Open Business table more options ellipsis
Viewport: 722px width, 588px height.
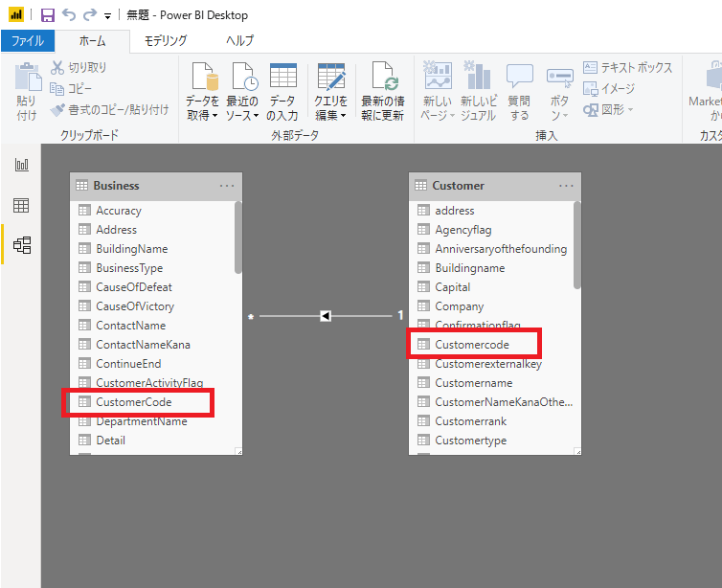click(x=227, y=186)
